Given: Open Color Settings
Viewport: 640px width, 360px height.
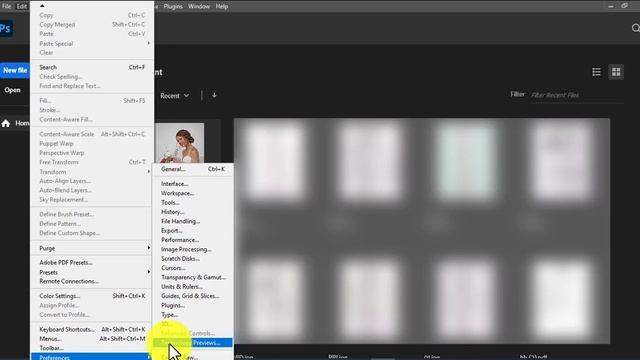Looking at the screenshot, I should coord(92,296).
